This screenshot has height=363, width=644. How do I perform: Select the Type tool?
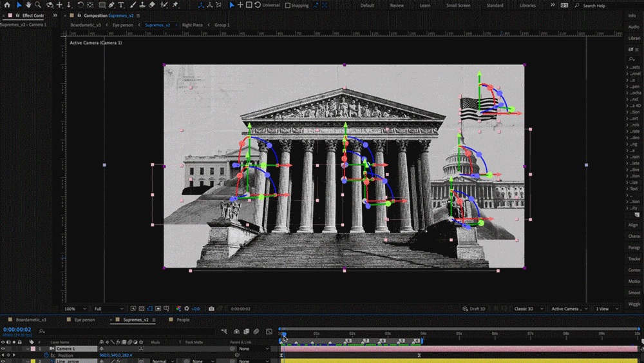coord(121,5)
